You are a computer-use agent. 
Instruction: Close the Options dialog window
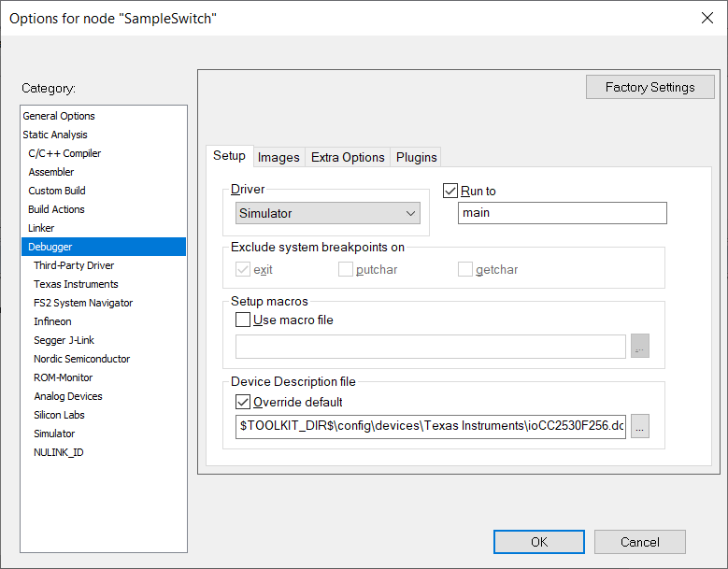(x=707, y=18)
